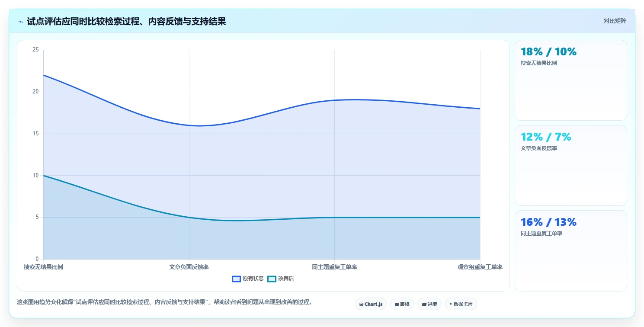Click x-axis label 搜索无结果比例
644x327 pixels.
pos(43,267)
